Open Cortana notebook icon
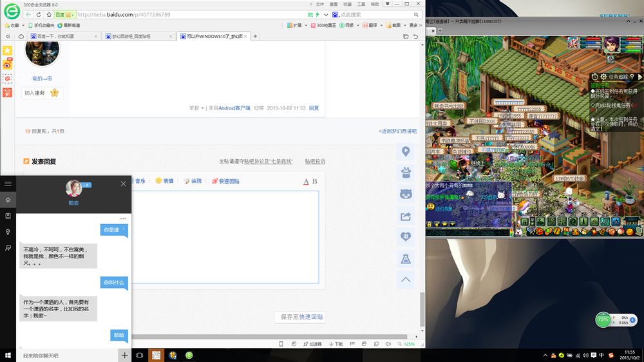This screenshot has height=362, width=644. (8, 216)
